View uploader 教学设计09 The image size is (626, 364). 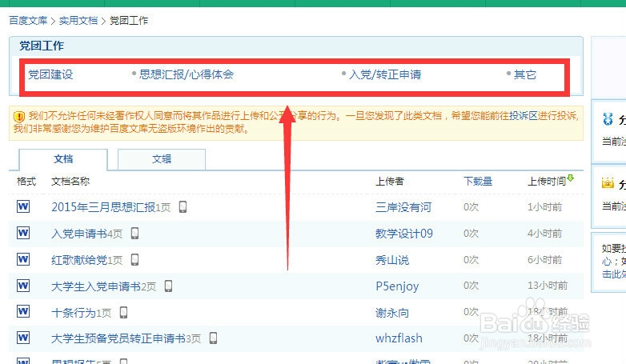pos(404,234)
